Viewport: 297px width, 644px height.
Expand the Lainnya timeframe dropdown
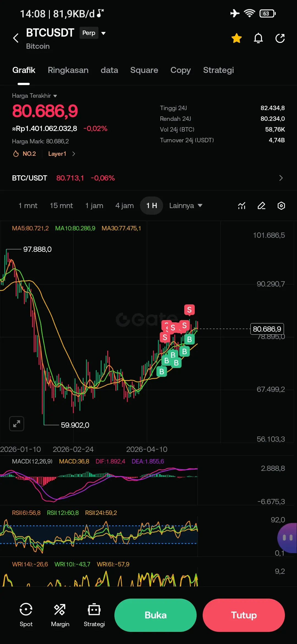pos(186,206)
